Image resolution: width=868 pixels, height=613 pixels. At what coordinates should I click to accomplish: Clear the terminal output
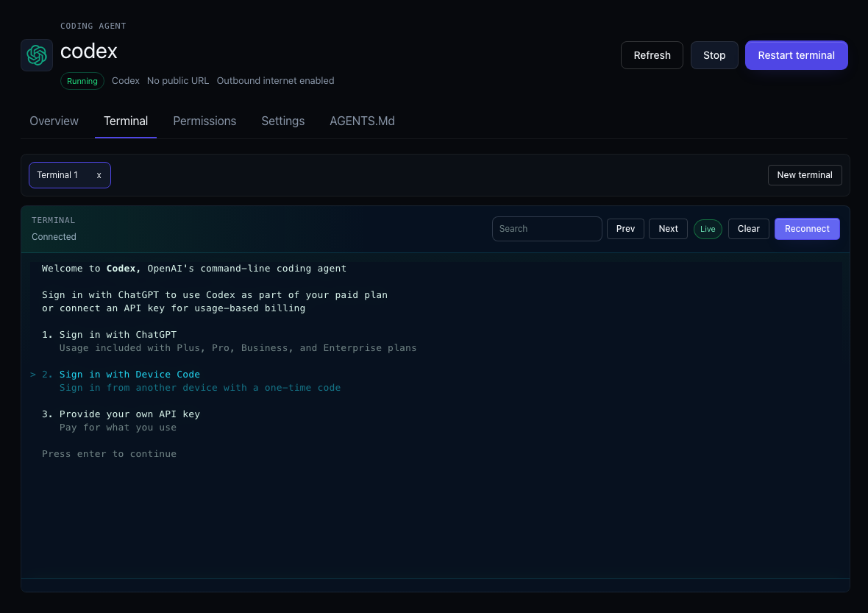(x=748, y=229)
